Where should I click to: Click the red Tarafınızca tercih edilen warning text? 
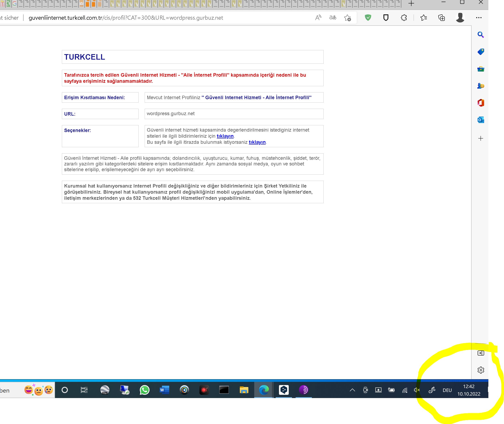[x=185, y=78]
